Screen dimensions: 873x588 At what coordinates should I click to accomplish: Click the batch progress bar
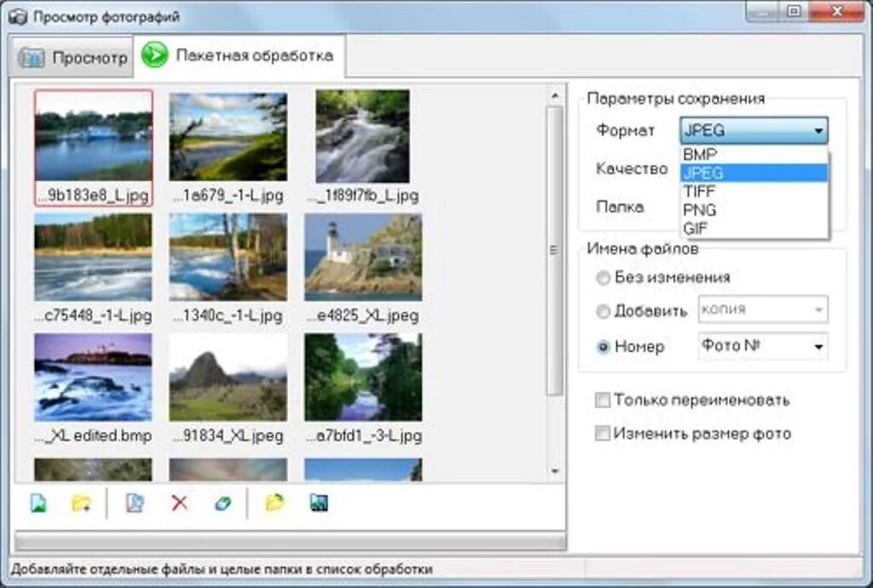(290, 541)
